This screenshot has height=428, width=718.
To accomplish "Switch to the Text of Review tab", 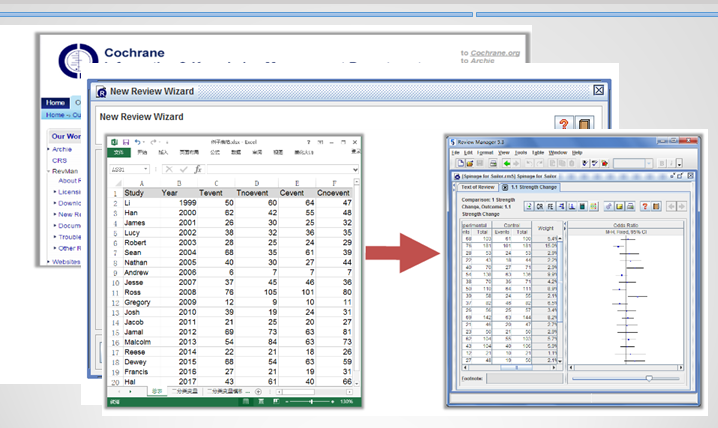I will tap(477, 187).
